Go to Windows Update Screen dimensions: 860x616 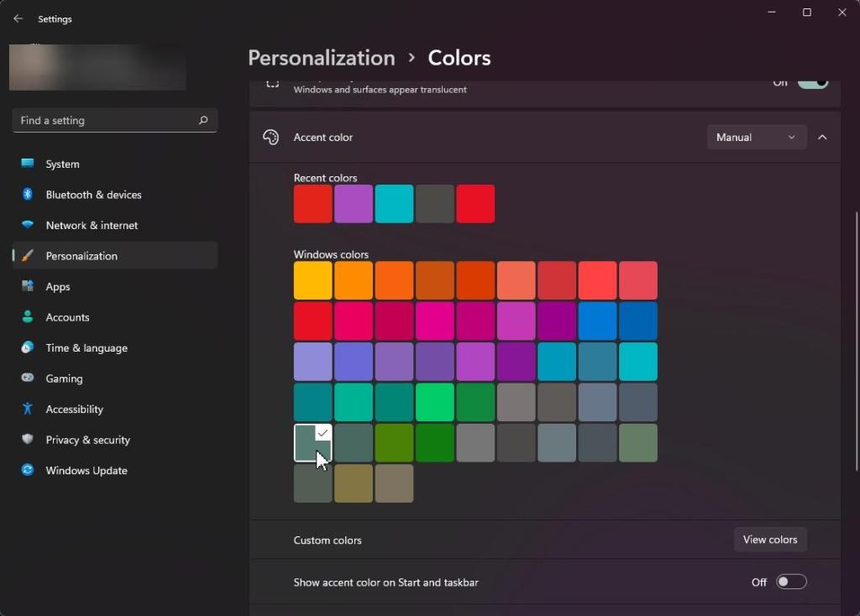(x=84, y=470)
